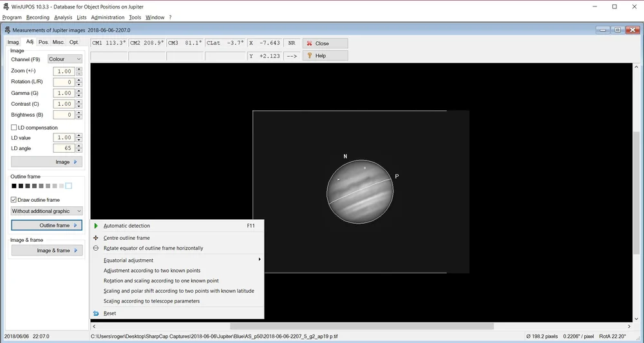Open the ? help menu
Image resolution: width=644 pixels, height=343 pixels.
[170, 17]
